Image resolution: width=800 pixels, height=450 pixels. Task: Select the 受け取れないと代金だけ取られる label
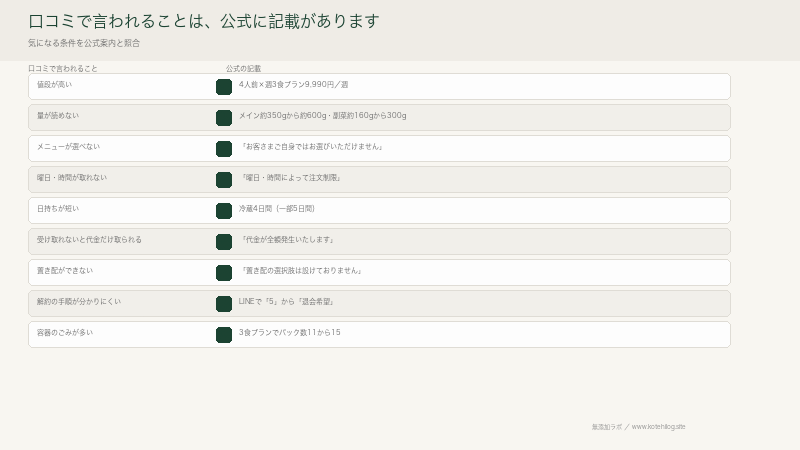tap(89, 240)
